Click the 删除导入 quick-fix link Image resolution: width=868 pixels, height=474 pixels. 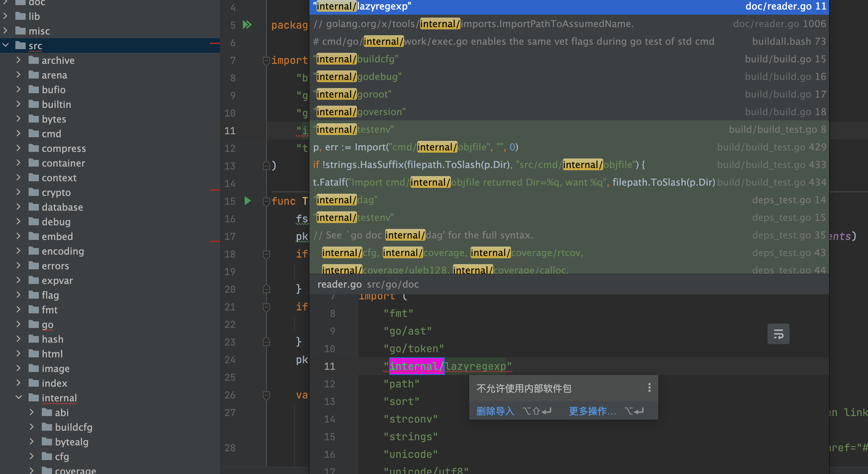[495, 411]
